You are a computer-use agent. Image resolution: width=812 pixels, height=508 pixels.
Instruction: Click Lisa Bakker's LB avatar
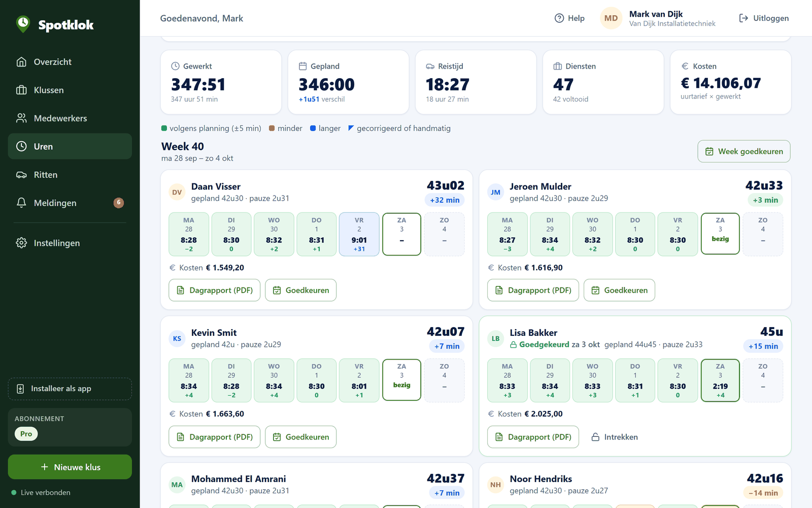(x=496, y=339)
